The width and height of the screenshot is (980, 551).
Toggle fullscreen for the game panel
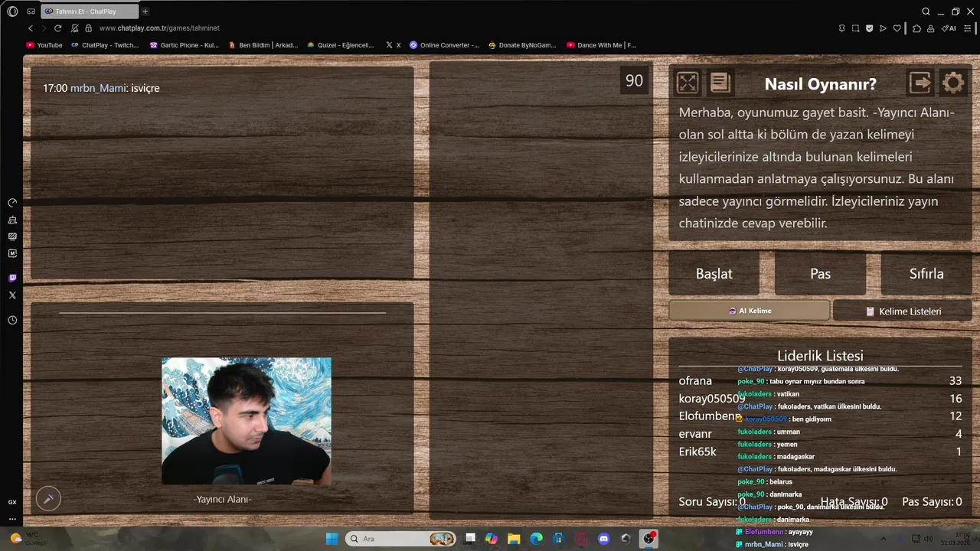[x=688, y=83]
